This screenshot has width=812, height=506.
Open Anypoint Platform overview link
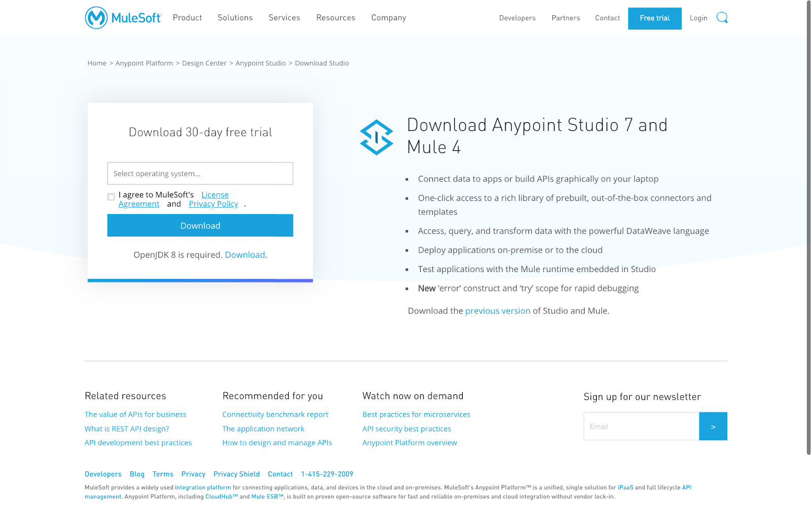tap(410, 443)
